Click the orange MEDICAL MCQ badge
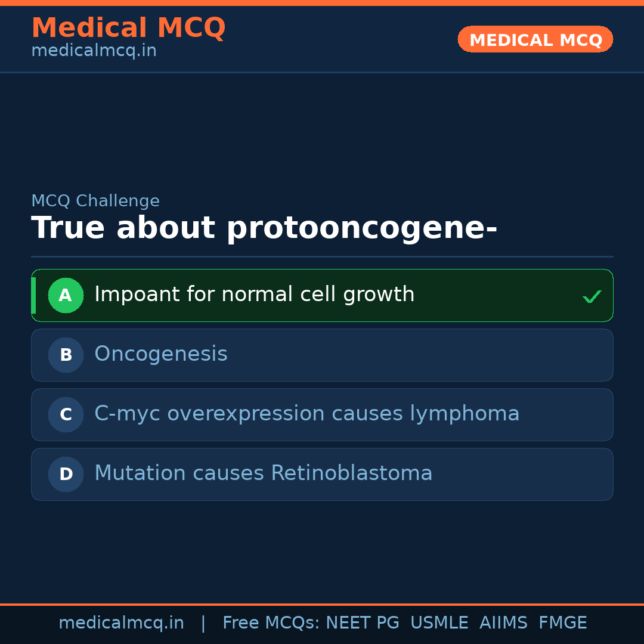Viewport: 644px width, 644px height. [535, 39]
